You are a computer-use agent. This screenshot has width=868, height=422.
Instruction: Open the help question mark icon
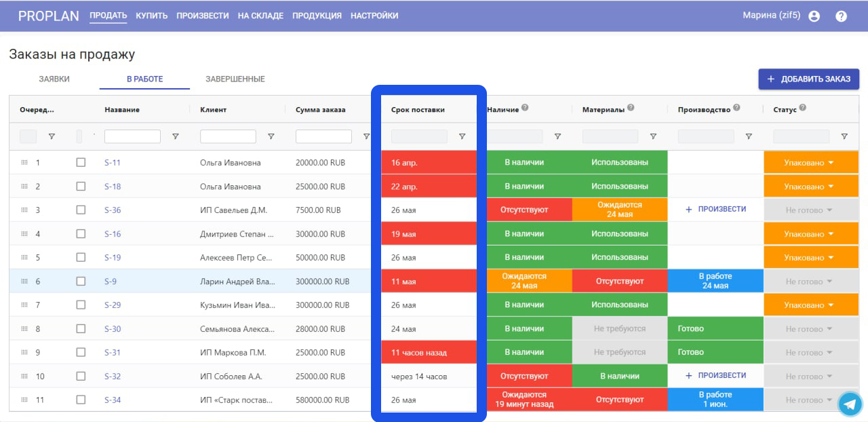tap(842, 16)
